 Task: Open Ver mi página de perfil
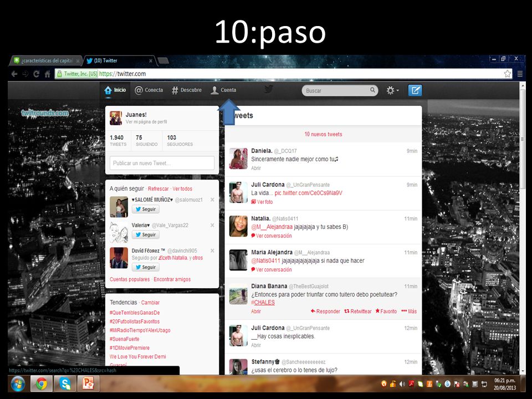pyautogui.click(x=146, y=122)
